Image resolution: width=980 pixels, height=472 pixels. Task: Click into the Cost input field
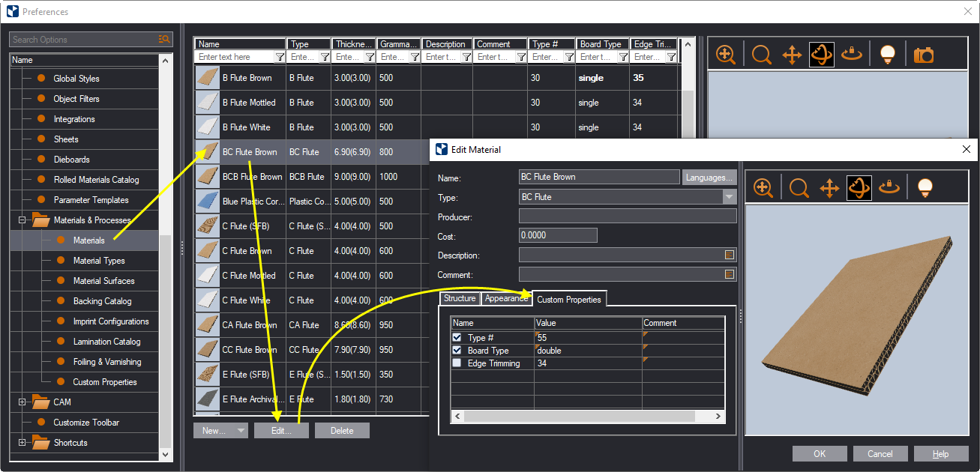(557, 235)
